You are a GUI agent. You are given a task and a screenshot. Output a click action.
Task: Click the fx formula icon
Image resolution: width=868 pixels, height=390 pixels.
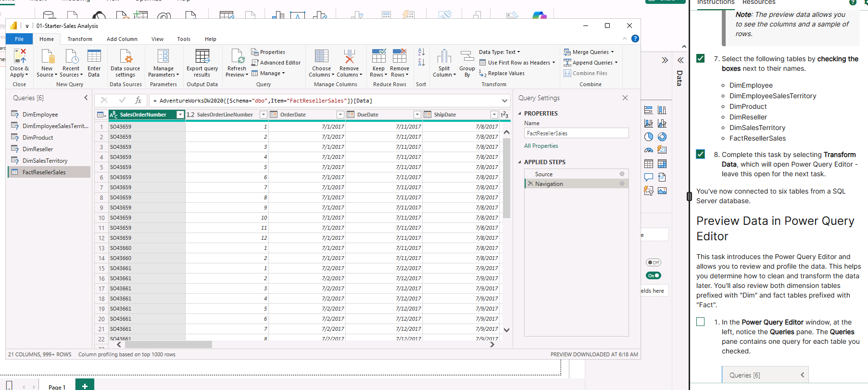[138, 100]
